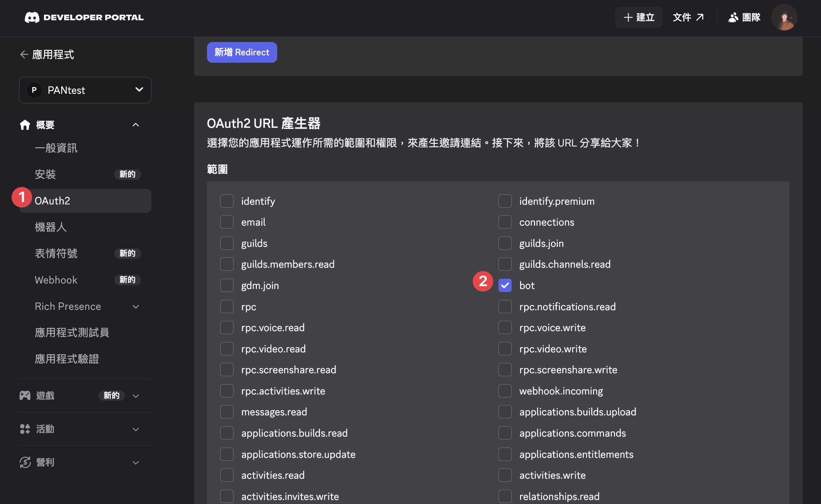Go to the OAuth2 section

(52, 201)
